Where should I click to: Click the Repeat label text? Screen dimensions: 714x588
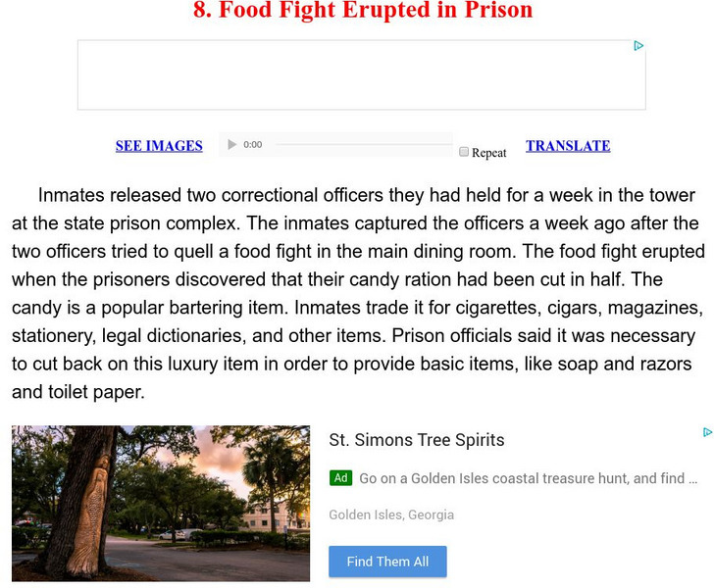point(489,153)
